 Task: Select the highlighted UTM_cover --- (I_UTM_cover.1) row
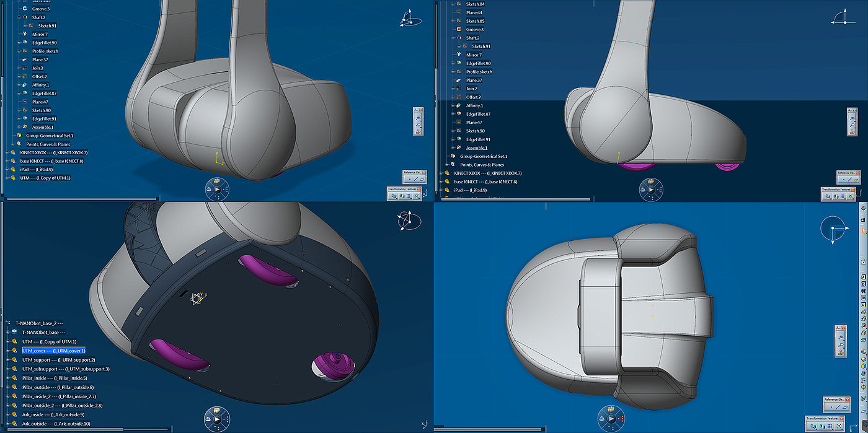[54, 351]
